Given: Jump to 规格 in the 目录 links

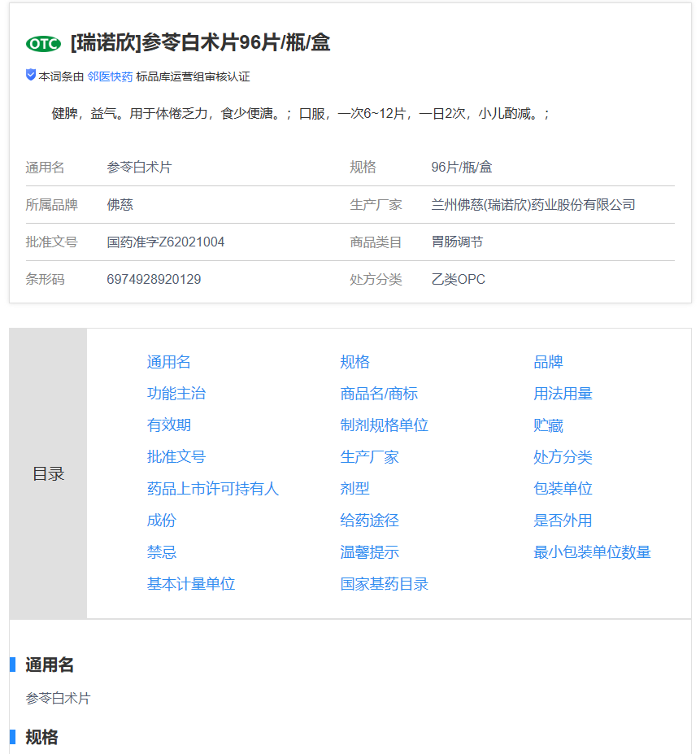Looking at the screenshot, I should (354, 362).
